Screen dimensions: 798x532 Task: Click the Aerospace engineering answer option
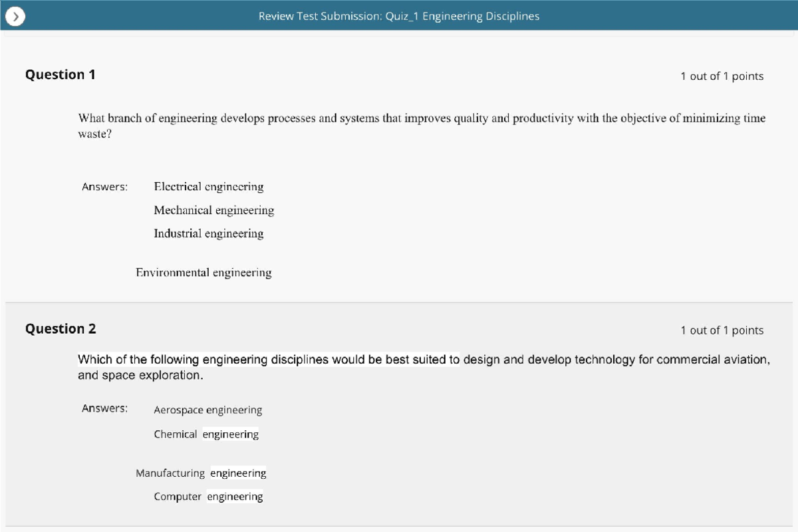(207, 410)
